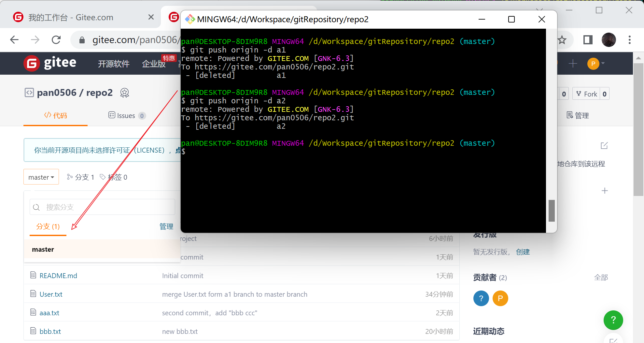Screen dimensions: 644x343
Task: Open the master branch dropdown
Action: click(41, 177)
